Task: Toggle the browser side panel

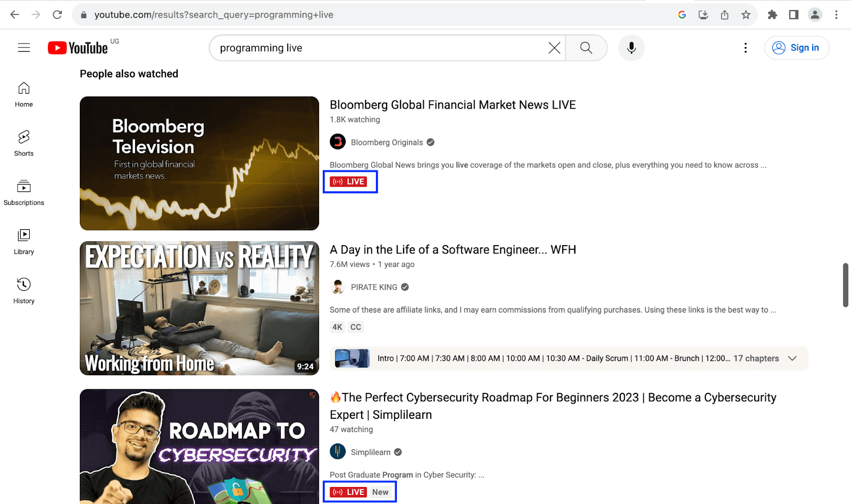Action: click(794, 15)
